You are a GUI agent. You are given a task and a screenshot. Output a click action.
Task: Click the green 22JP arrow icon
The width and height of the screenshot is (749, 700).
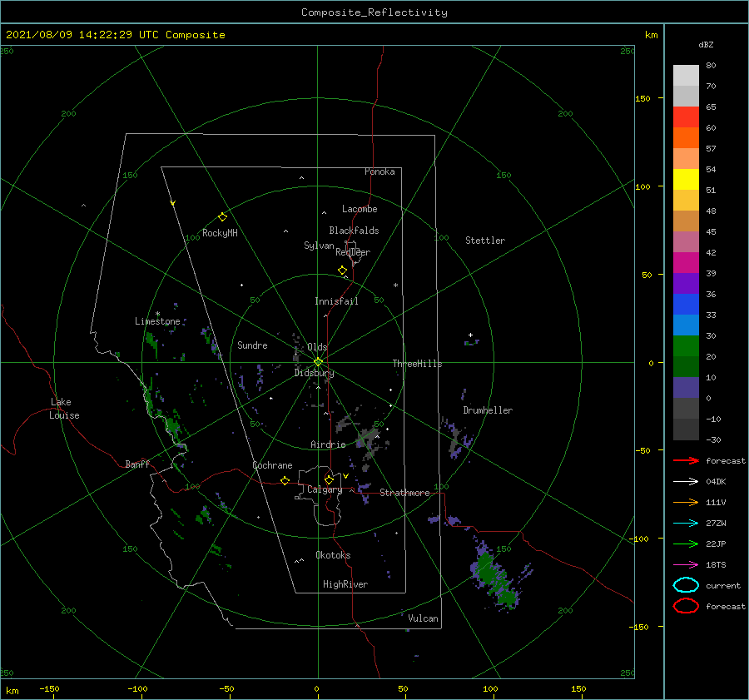click(x=686, y=544)
